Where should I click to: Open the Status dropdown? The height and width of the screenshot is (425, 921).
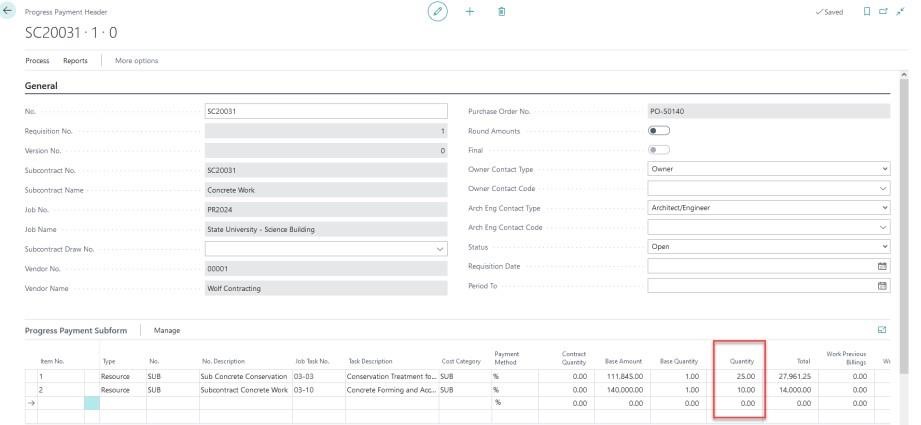[x=768, y=246]
